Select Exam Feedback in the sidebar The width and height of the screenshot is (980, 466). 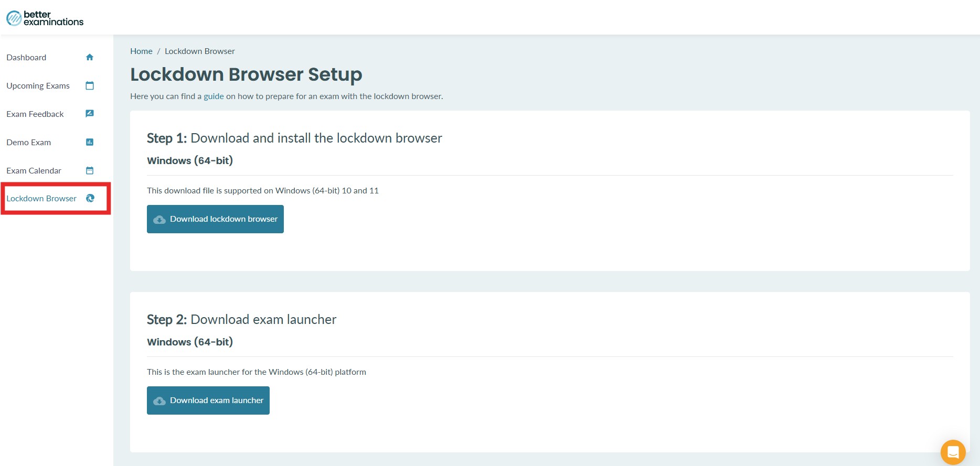point(35,114)
